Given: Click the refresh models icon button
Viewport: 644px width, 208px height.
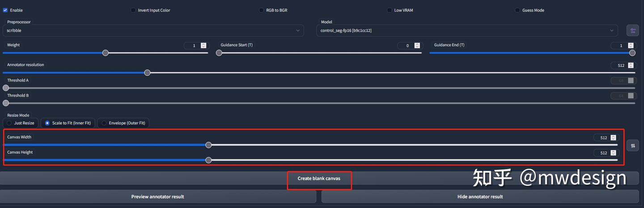Looking at the screenshot, I should tap(632, 30).
